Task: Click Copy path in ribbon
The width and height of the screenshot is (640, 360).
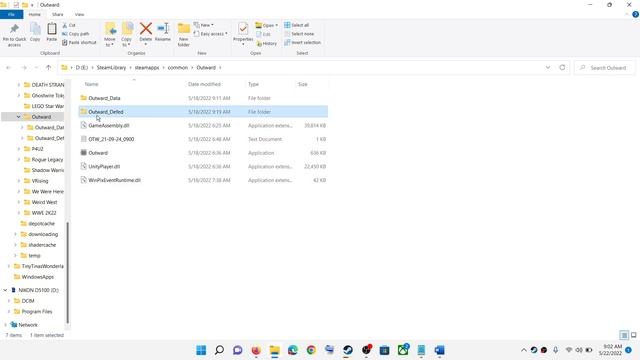Action: [76, 34]
